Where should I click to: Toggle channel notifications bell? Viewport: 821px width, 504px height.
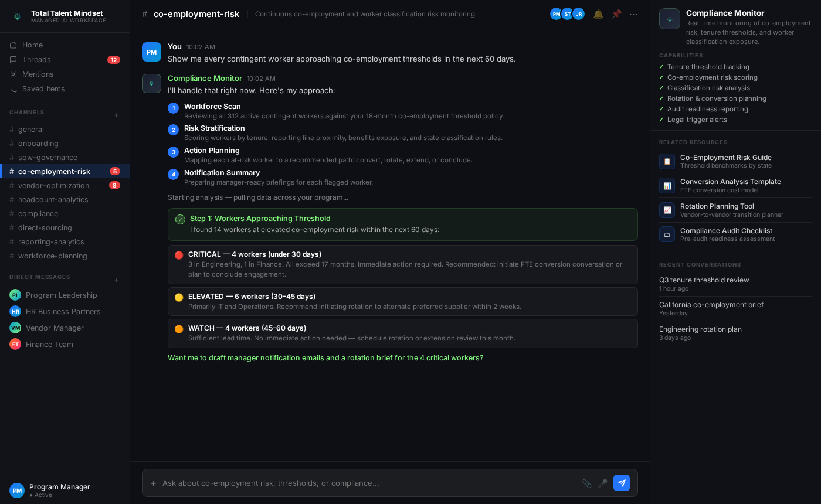coord(598,14)
